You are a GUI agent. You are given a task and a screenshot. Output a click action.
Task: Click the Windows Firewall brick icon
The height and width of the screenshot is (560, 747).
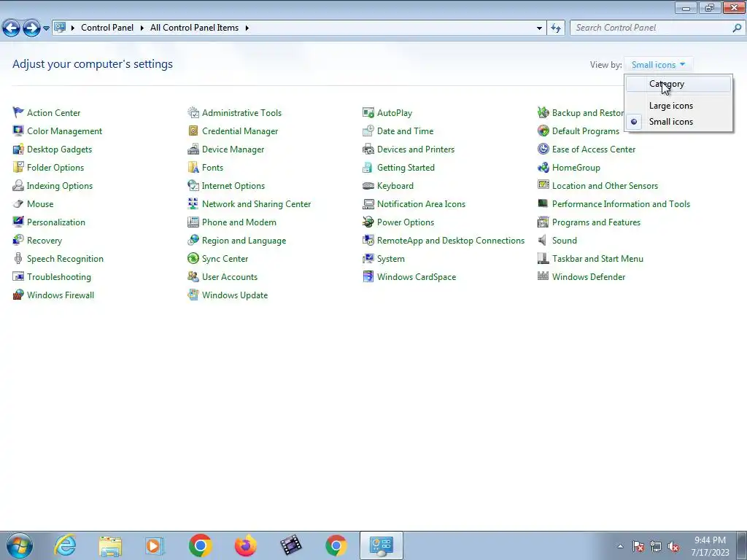tap(18, 295)
